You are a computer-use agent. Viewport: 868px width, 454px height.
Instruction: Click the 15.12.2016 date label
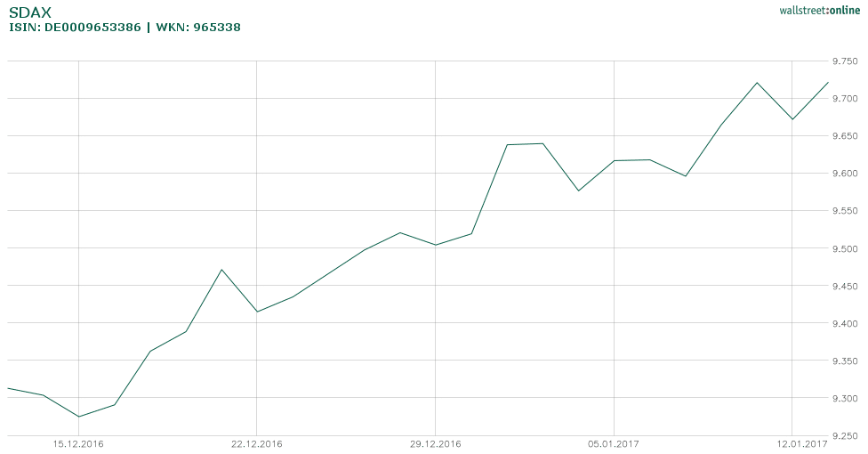point(78,444)
